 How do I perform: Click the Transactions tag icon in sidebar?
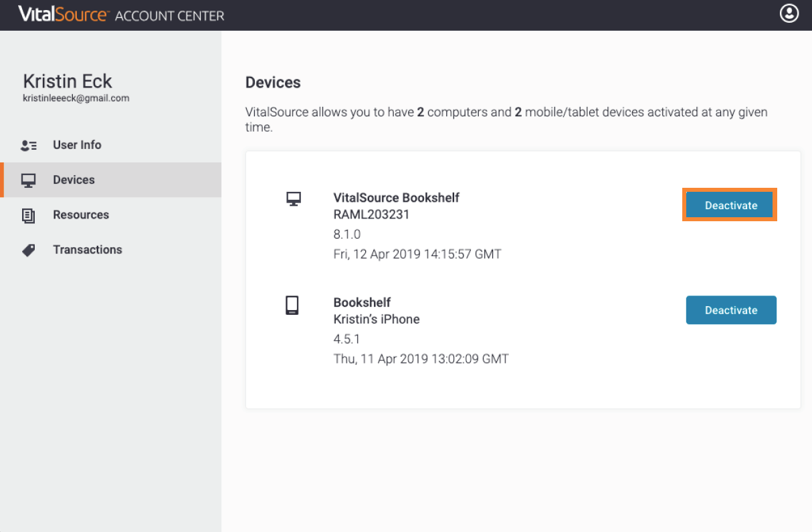(x=29, y=251)
